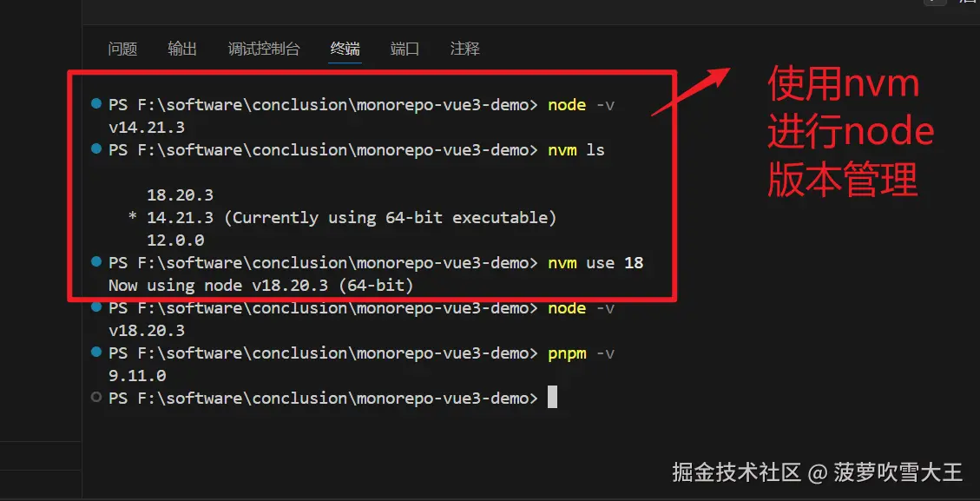
Task: Click the blinking cursor at the current prompt
Action: point(553,398)
